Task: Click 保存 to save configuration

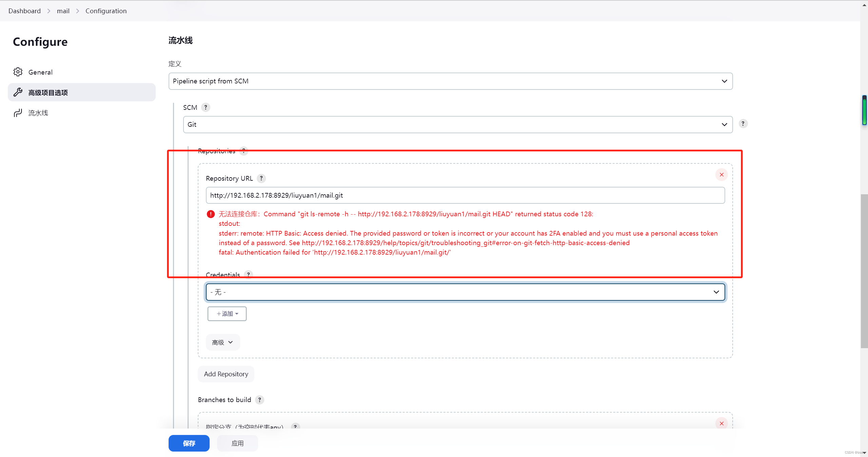Action: (188, 443)
